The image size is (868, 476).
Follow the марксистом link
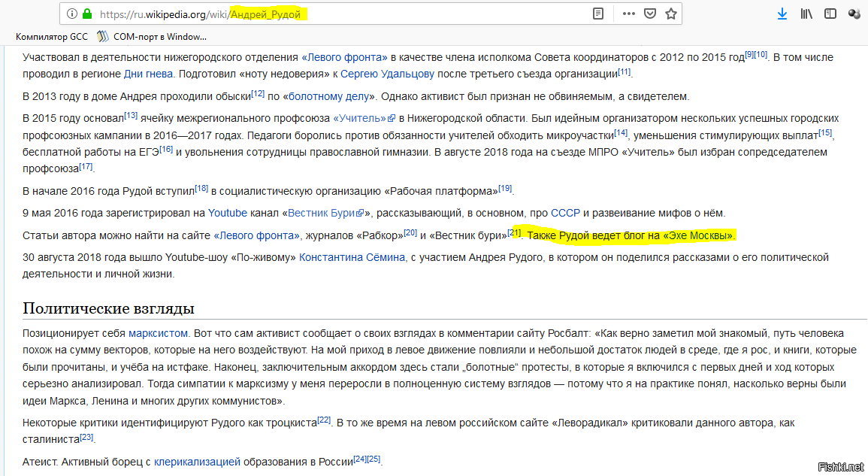click(x=159, y=334)
